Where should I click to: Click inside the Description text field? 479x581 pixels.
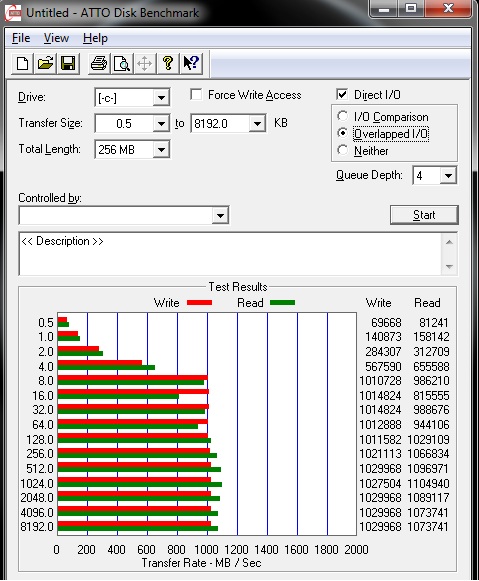click(x=230, y=254)
